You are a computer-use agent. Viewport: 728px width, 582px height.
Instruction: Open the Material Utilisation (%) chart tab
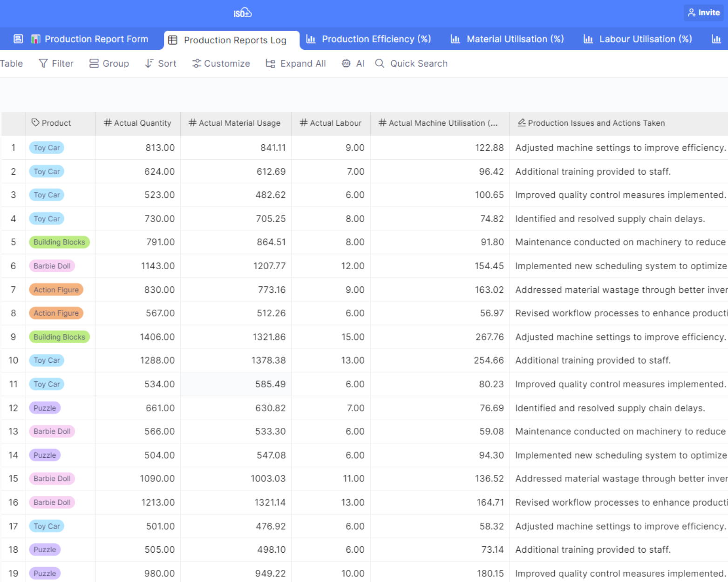(x=507, y=39)
